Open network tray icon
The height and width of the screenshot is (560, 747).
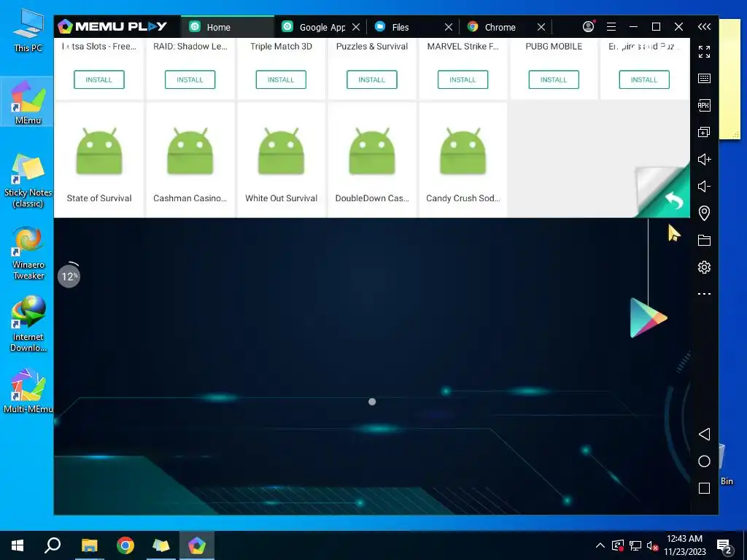(x=635, y=545)
